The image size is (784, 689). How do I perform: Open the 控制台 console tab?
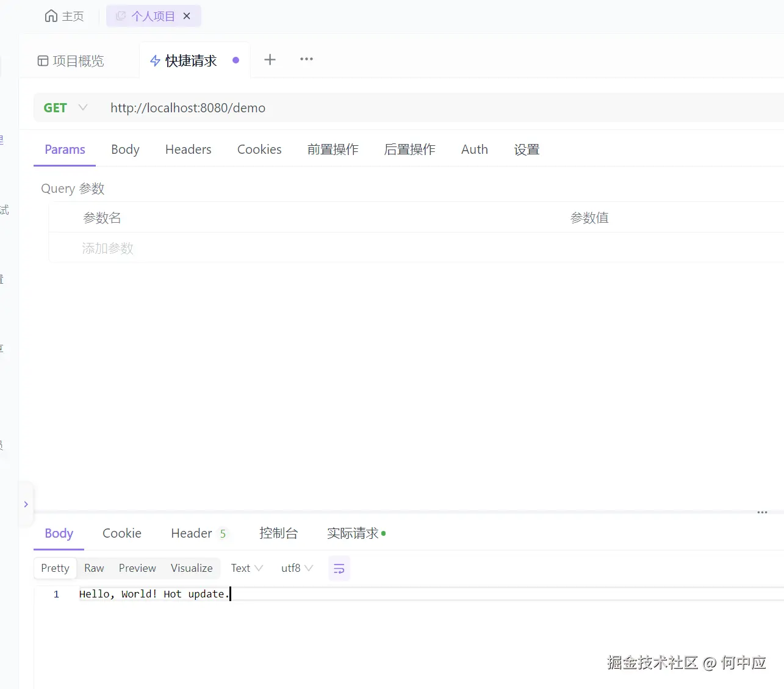(279, 533)
